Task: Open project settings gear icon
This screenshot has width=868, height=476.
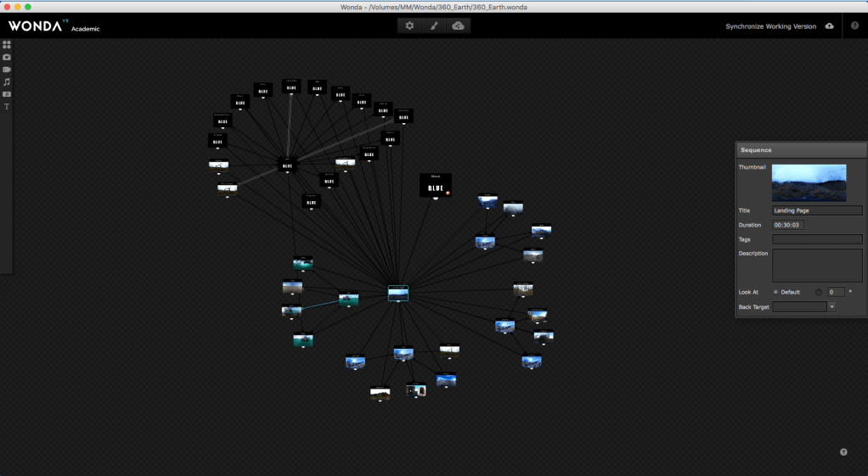Action: click(409, 26)
